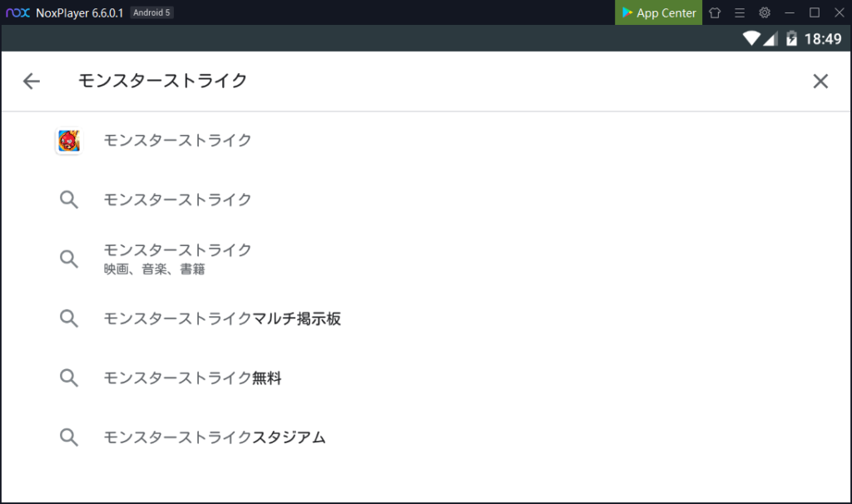
Task: Select suggestion モンスターストライク無料
Action: (x=192, y=378)
